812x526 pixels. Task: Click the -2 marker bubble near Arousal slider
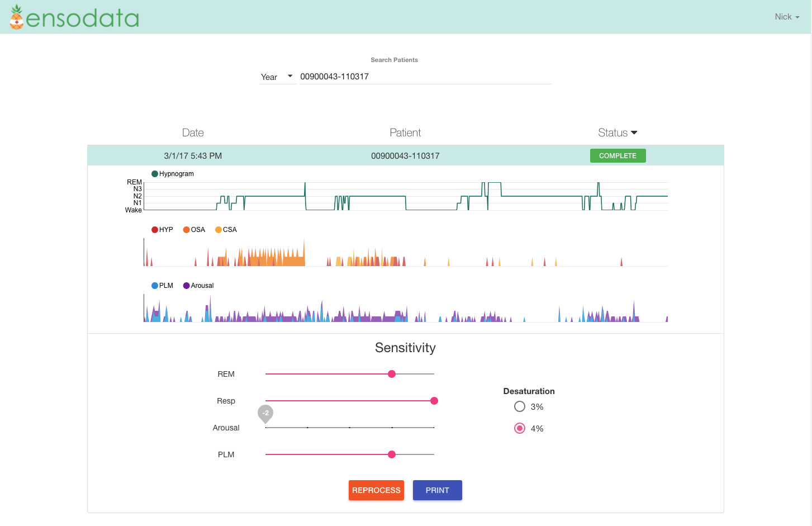tap(265, 414)
